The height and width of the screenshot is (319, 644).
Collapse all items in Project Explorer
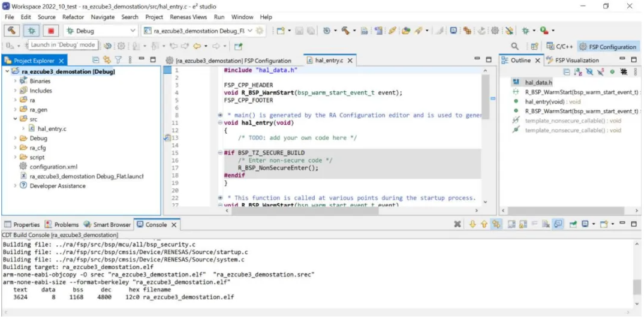(x=96, y=60)
